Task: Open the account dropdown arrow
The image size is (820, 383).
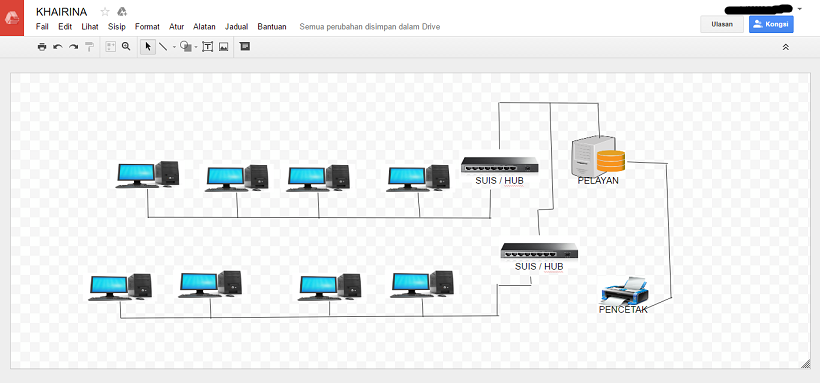Action: pyautogui.click(x=800, y=9)
